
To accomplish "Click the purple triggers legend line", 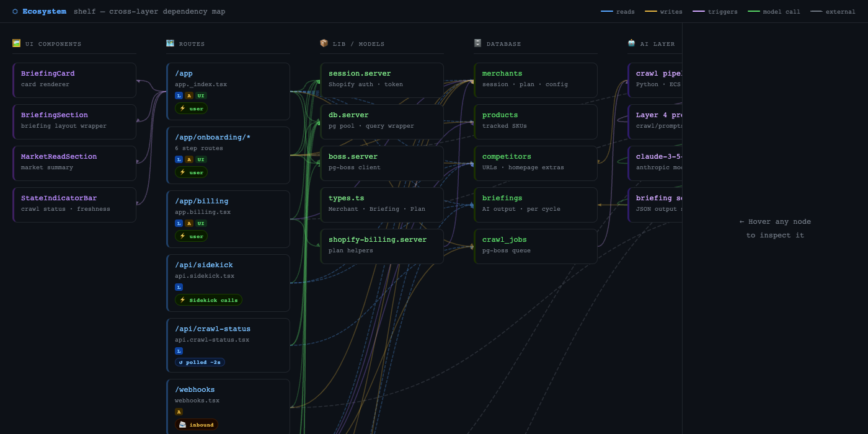I will pos(699,11).
